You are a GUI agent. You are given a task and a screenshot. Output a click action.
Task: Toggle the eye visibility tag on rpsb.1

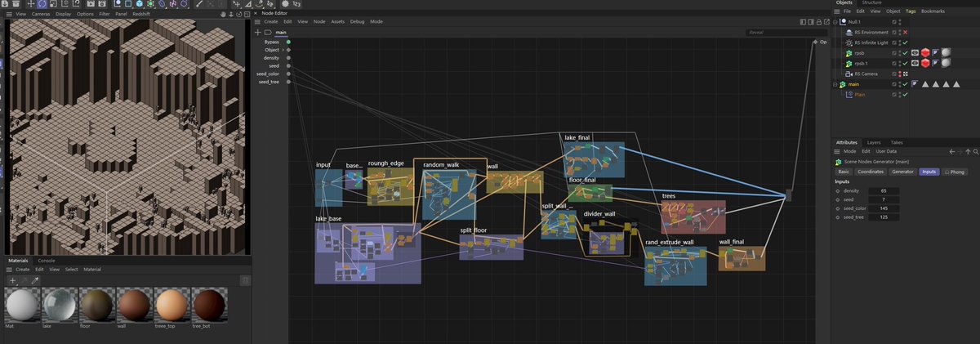click(915, 63)
